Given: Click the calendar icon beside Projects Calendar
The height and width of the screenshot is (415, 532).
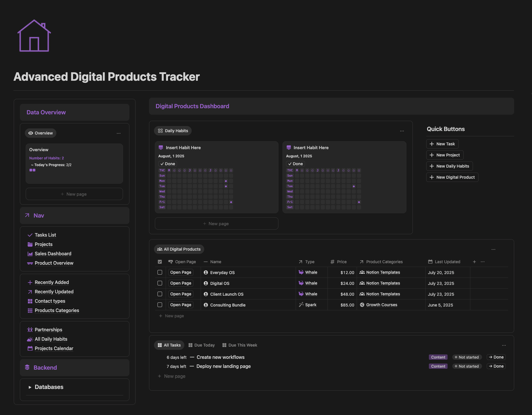Looking at the screenshot, I should [30, 348].
